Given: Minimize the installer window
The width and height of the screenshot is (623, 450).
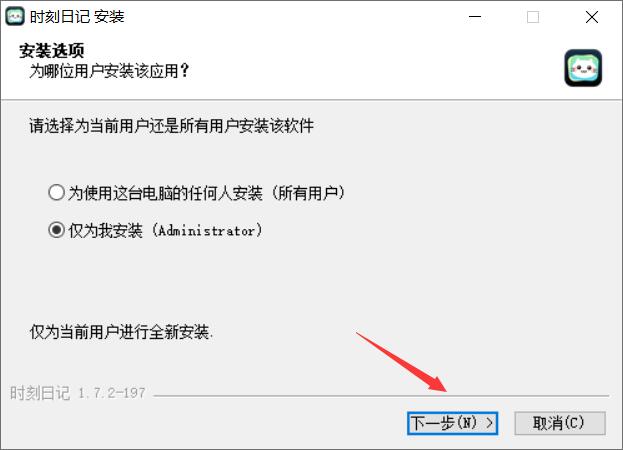Looking at the screenshot, I should [x=474, y=17].
